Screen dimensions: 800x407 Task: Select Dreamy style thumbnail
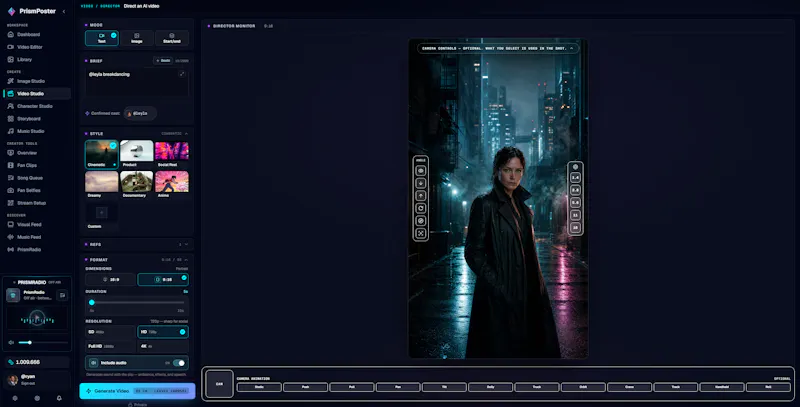click(102, 185)
